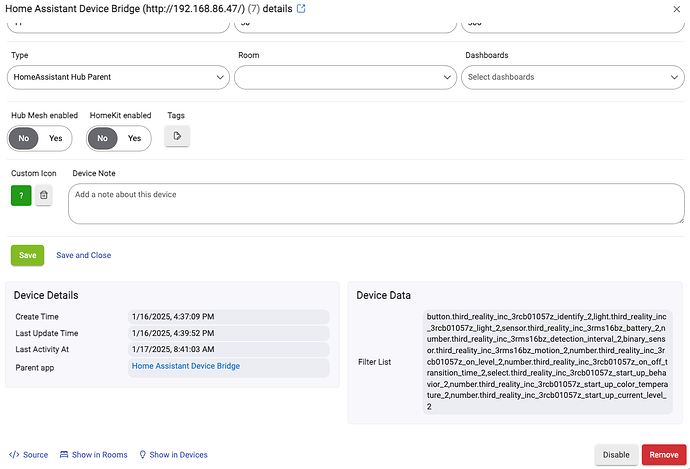Viewport: 690px width, 469px height.
Task: Open device page in new window icon
Action: coord(301,8)
